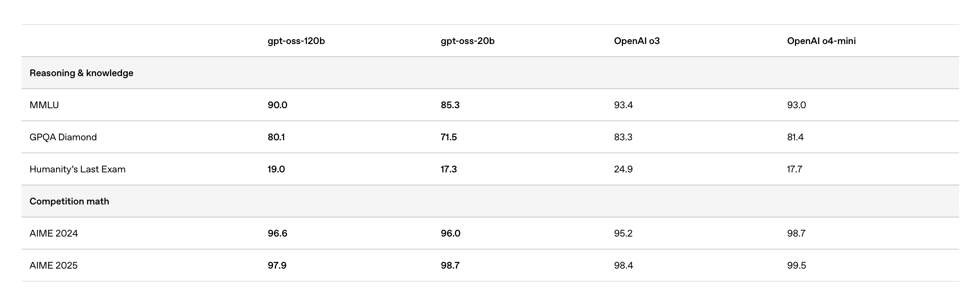
Task: Click the AIME 2025 row label
Action: click(53, 266)
